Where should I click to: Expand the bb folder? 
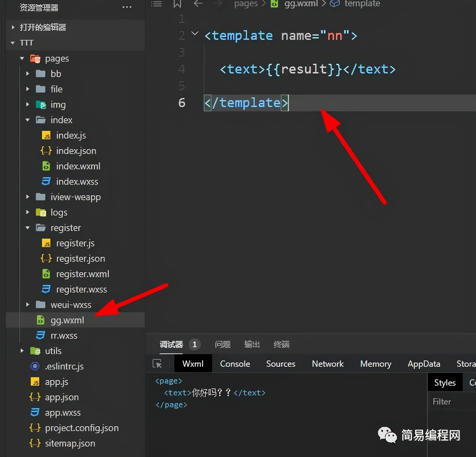point(28,74)
